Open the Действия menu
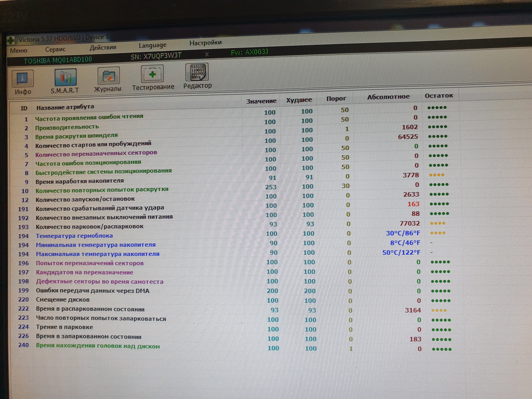The width and height of the screenshot is (532, 399). click(103, 47)
